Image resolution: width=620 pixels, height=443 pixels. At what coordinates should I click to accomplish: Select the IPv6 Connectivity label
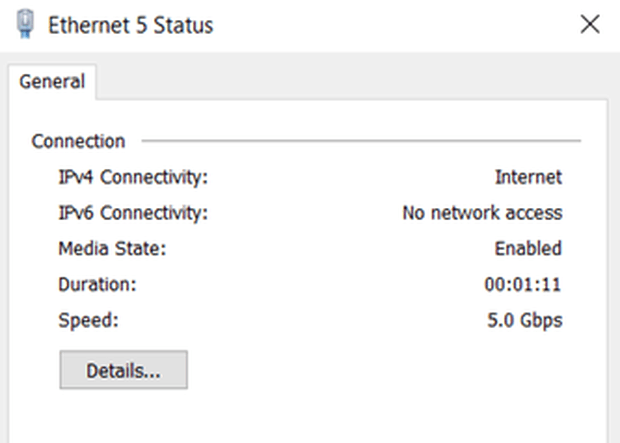click(x=133, y=213)
